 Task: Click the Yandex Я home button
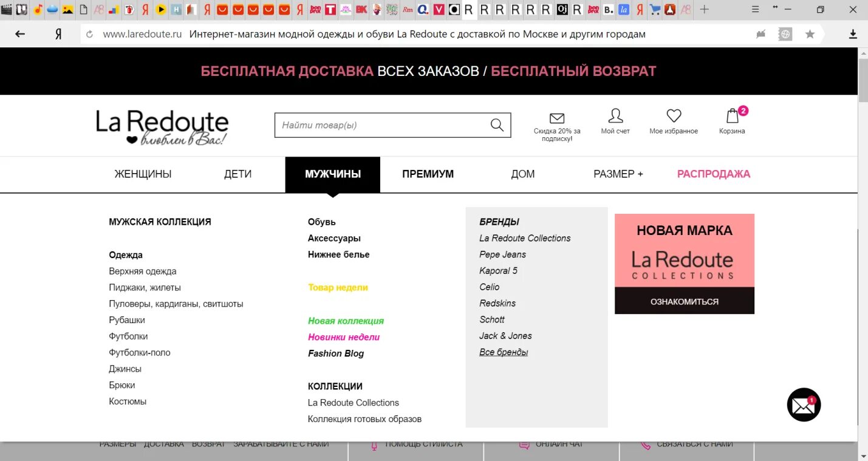[58, 35]
